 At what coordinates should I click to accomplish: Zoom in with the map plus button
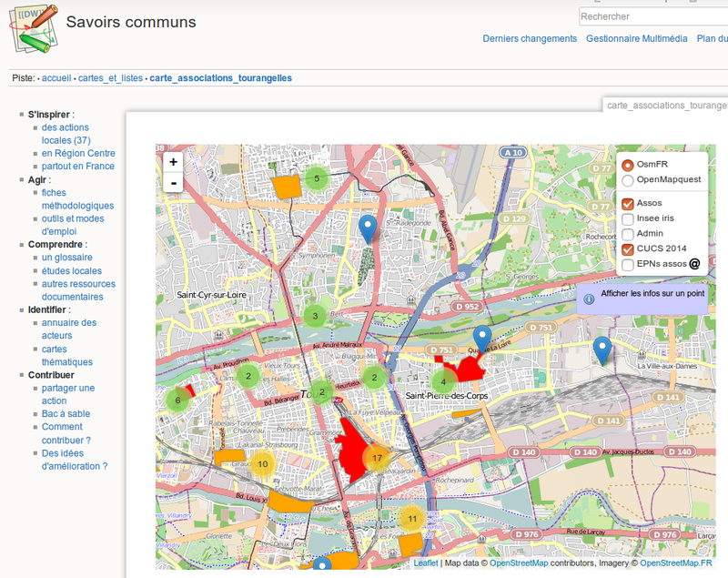pos(173,161)
